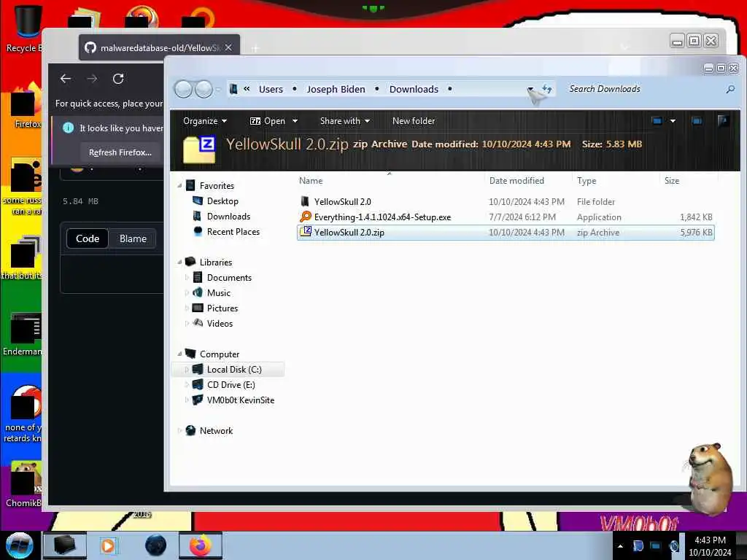This screenshot has width=747, height=560.
Task: Click the YellowSkull 2.0.zip file icon
Action: [x=306, y=232]
